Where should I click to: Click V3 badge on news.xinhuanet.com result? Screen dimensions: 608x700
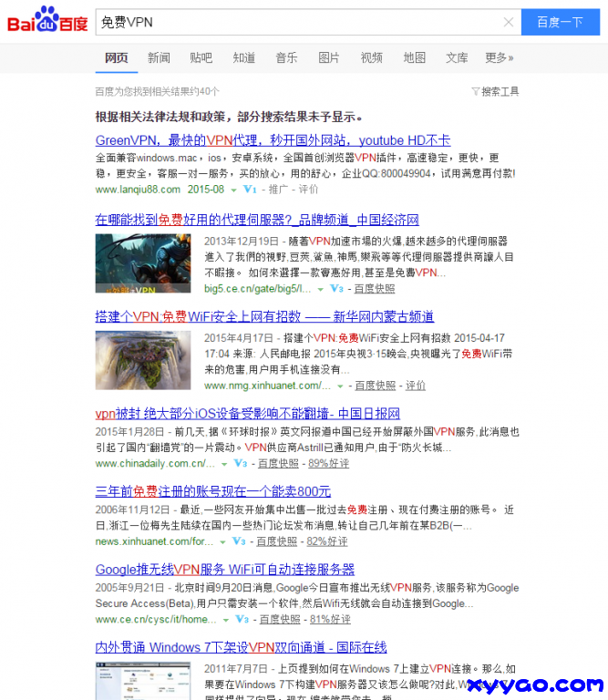(239, 541)
